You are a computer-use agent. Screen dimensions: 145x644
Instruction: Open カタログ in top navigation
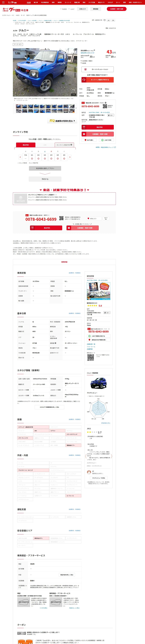pos(110,2)
